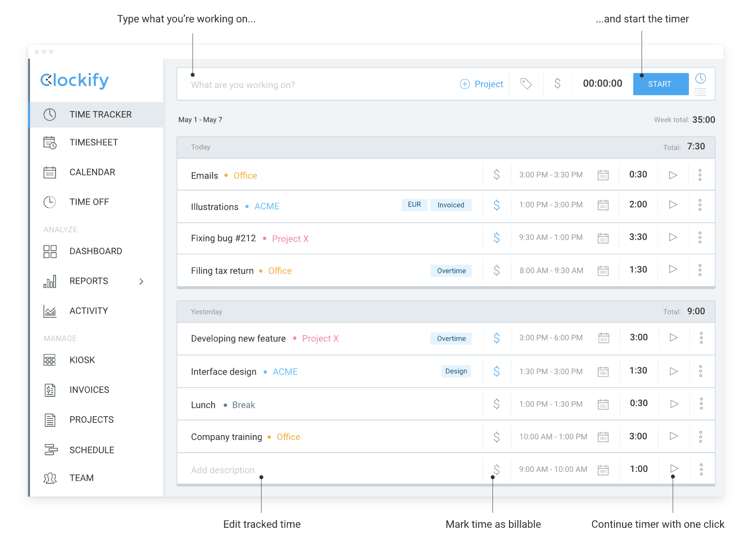The width and height of the screenshot is (756, 553).
Task: Open more options for Filing tax return entry
Action: coord(700,270)
